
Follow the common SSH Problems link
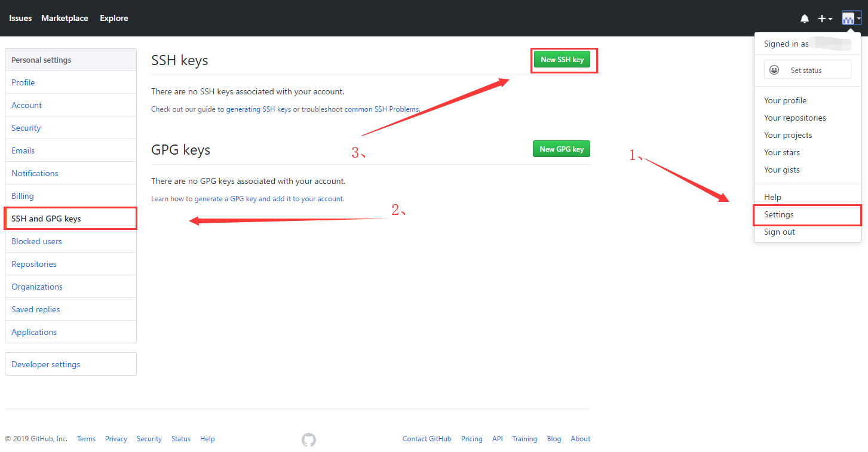coord(382,109)
